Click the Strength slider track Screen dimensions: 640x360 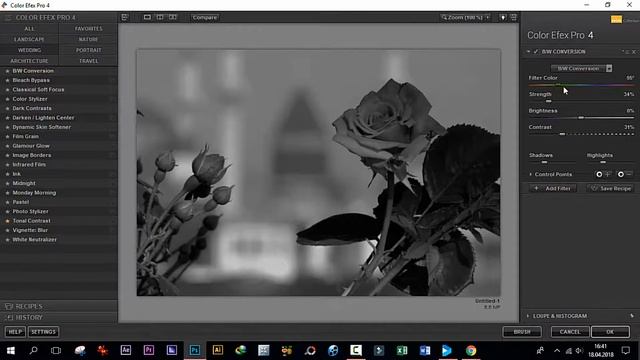click(581, 101)
